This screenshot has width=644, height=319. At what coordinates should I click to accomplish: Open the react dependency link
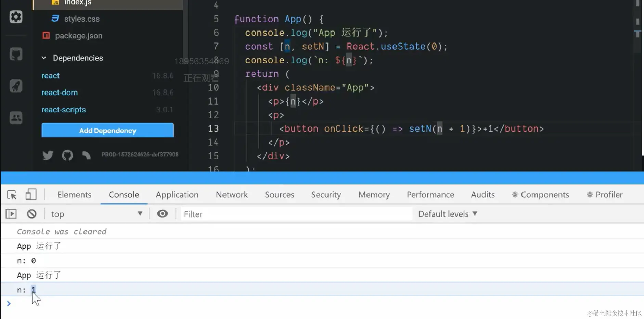coord(51,76)
